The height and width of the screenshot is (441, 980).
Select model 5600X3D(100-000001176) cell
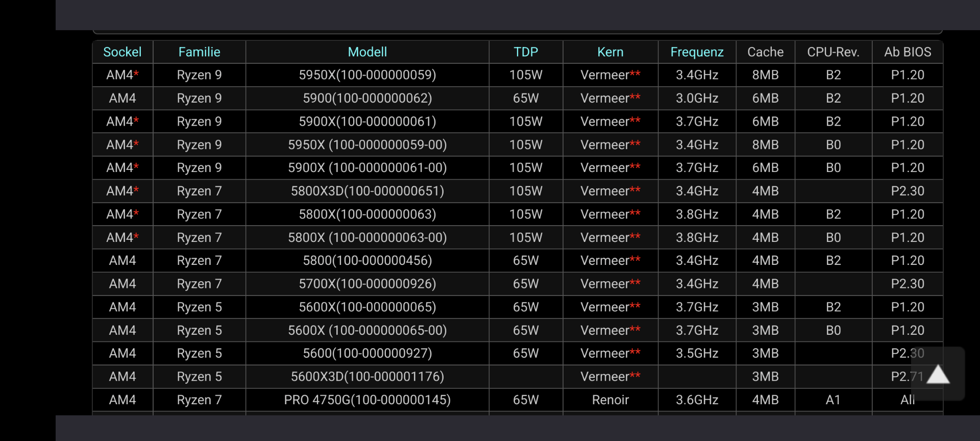[x=367, y=377]
